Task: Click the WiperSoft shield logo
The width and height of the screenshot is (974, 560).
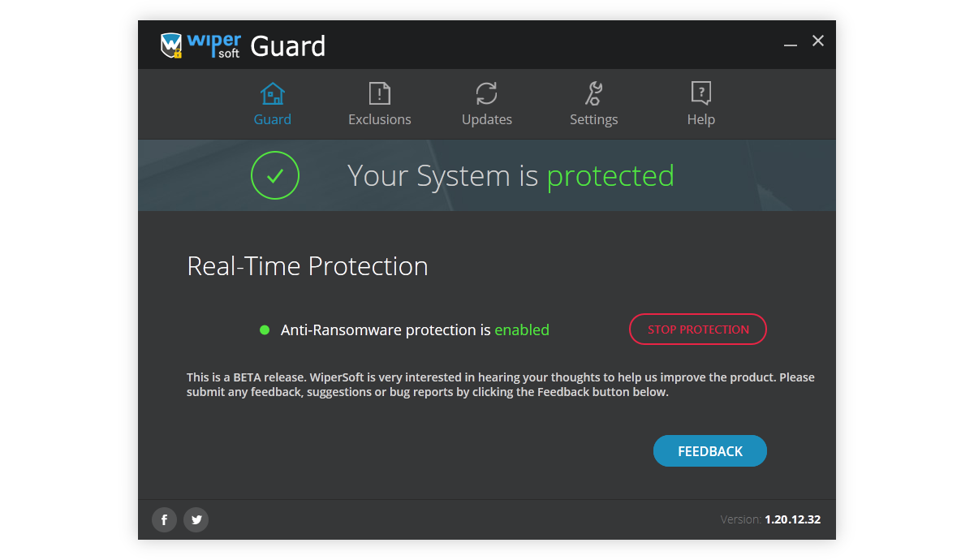Action: pos(171,45)
